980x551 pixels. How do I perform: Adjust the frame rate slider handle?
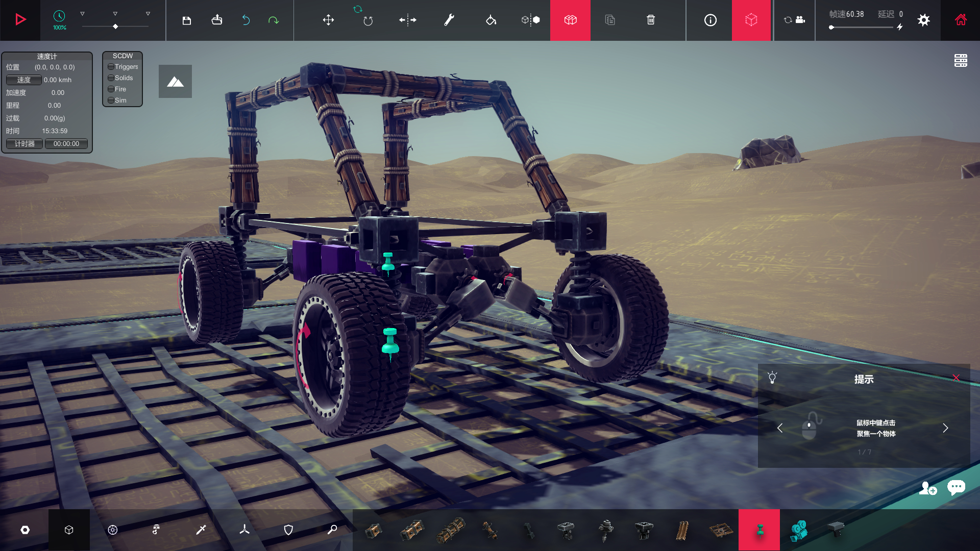[x=831, y=27]
